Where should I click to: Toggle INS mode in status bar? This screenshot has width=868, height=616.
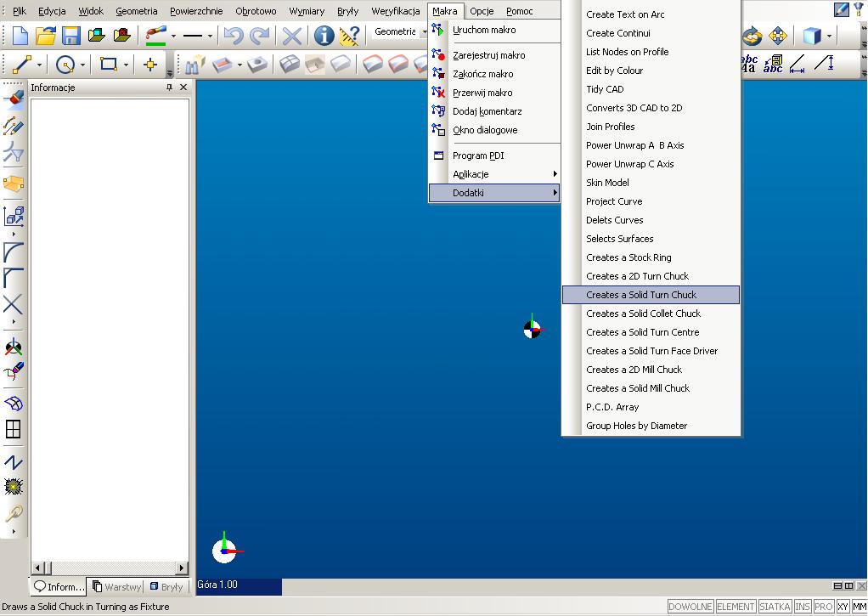click(802, 607)
